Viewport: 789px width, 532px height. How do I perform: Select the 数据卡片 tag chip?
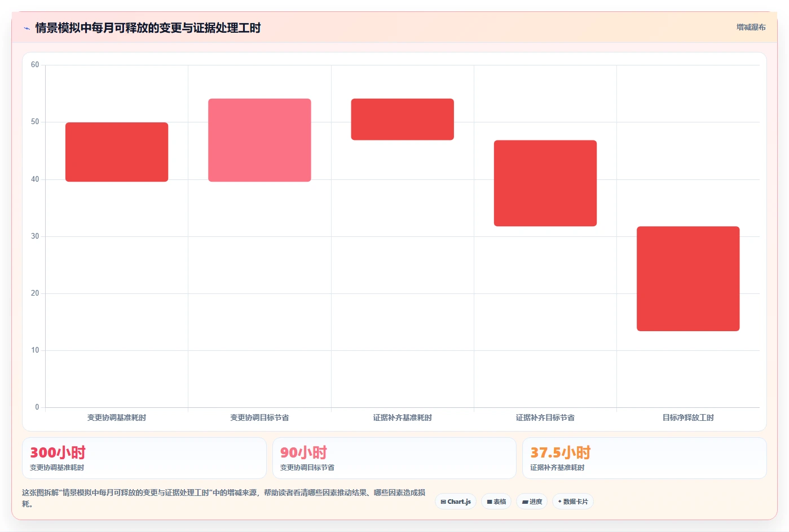pyautogui.click(x=572, y=502)
